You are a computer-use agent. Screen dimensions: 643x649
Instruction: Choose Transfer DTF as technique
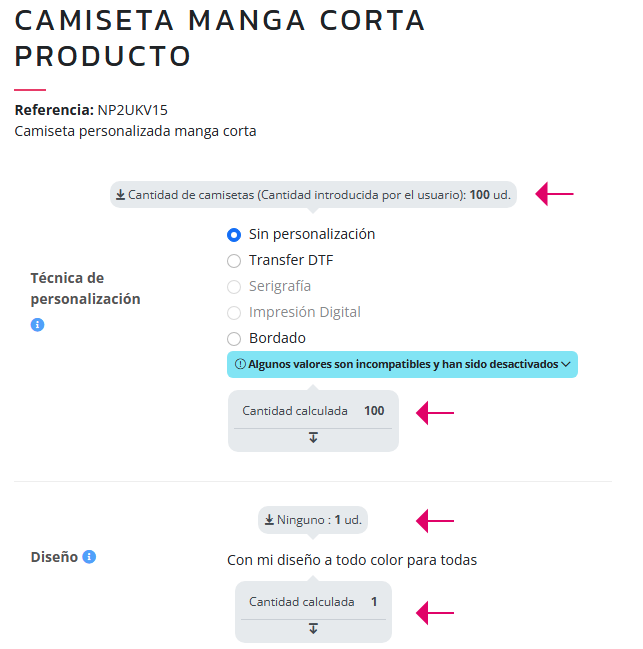click(x=234, y=261)
